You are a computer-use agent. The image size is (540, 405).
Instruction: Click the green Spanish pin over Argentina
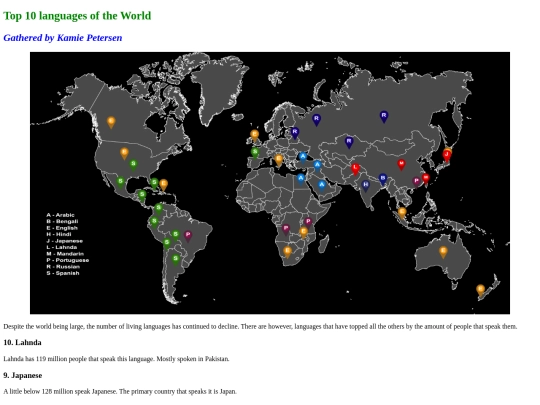(x=176, y=259)
